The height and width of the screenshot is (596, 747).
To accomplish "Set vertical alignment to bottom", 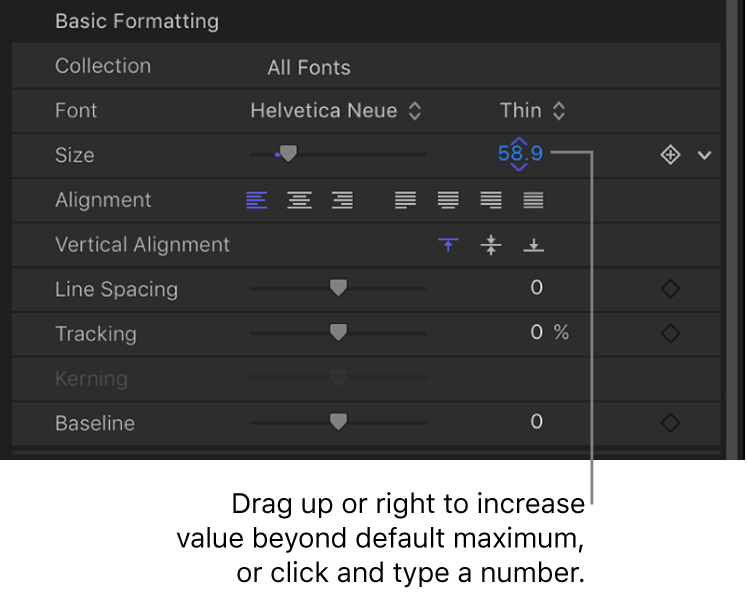I will pyautogui.click(x=534, y=245).
